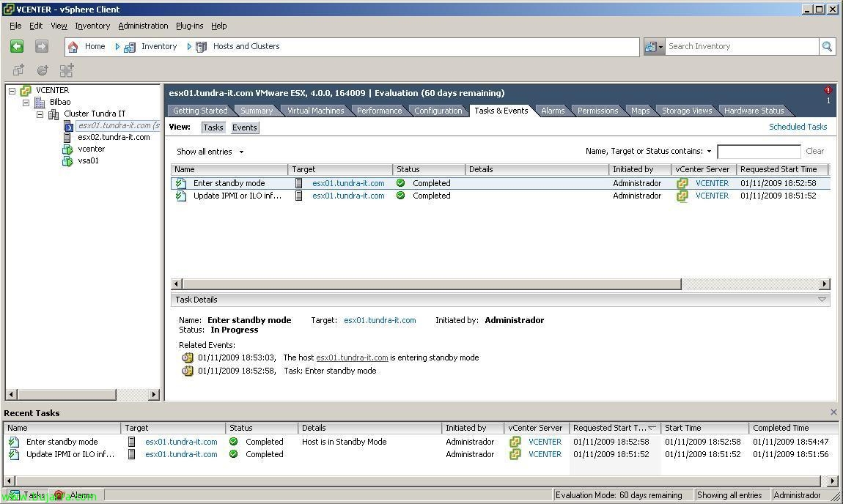This screenshot has width=843, height=504.
Task: Open the search scope dropdown
Action: (x=655, y=47)
